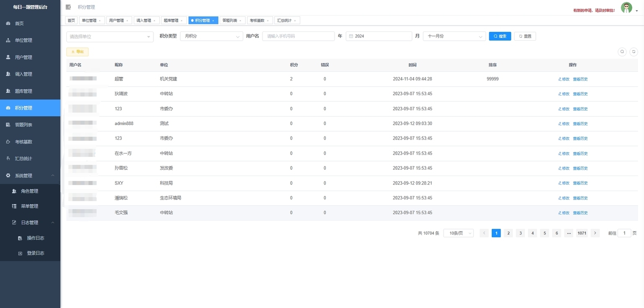Image resolution: width=644 pixels, height=308 pixels.
Task: Click the round search toggle icon above table
Action: pyautogui.click(x=622, y=52)
